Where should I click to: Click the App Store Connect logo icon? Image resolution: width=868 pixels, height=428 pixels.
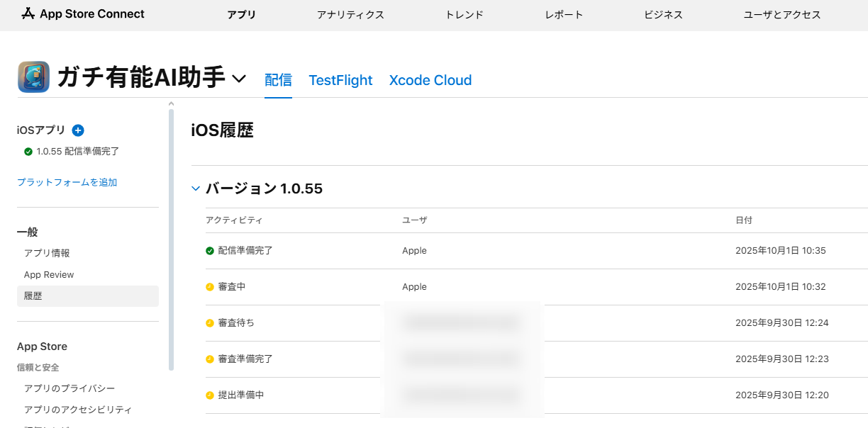click(x=28, y=14)
